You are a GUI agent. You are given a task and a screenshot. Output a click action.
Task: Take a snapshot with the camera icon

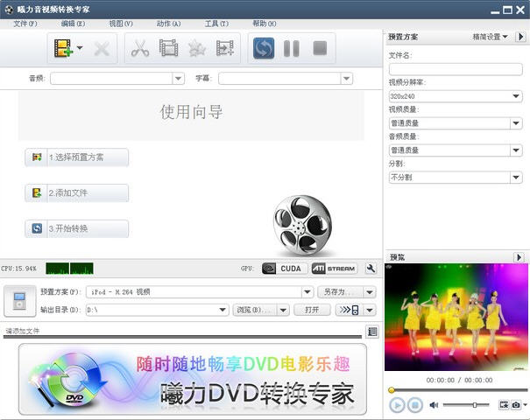(x=517, y=405)
